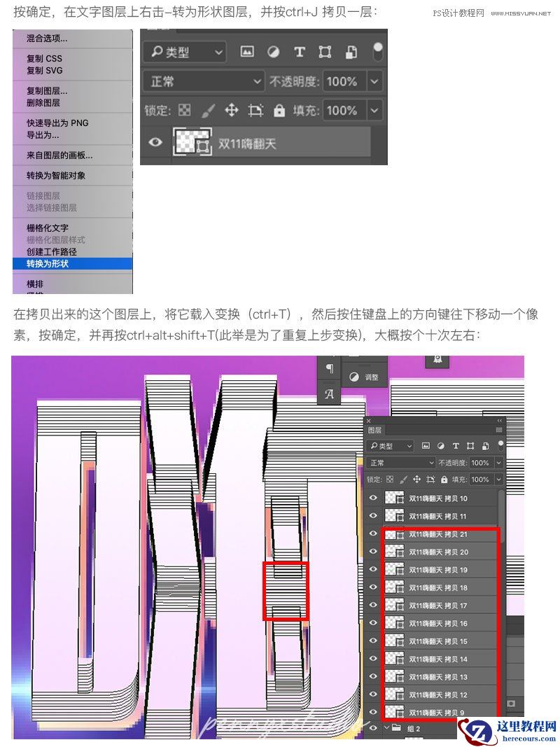Click the lock transparent pixels icon
This screenshot has width=560, height=747.
tap(184, 110)
